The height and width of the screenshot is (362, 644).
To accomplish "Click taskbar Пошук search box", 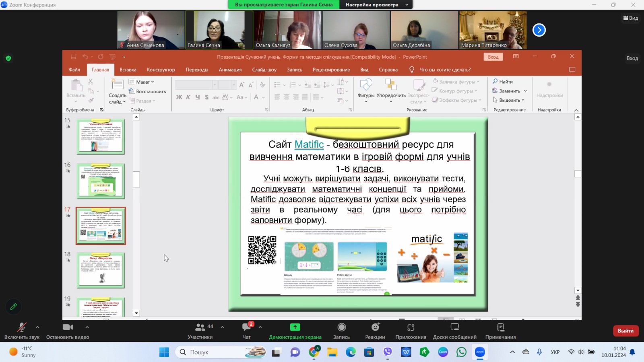I will coord(221,352).
